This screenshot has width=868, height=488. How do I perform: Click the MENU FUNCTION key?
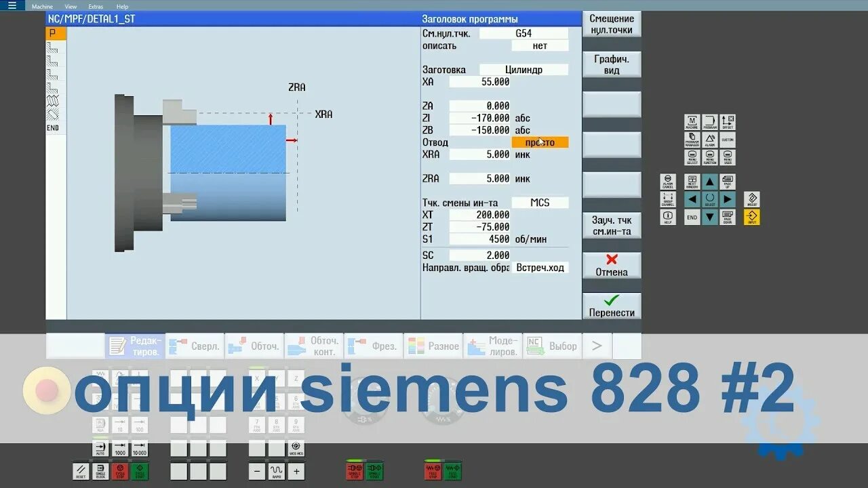pos(709,157)
